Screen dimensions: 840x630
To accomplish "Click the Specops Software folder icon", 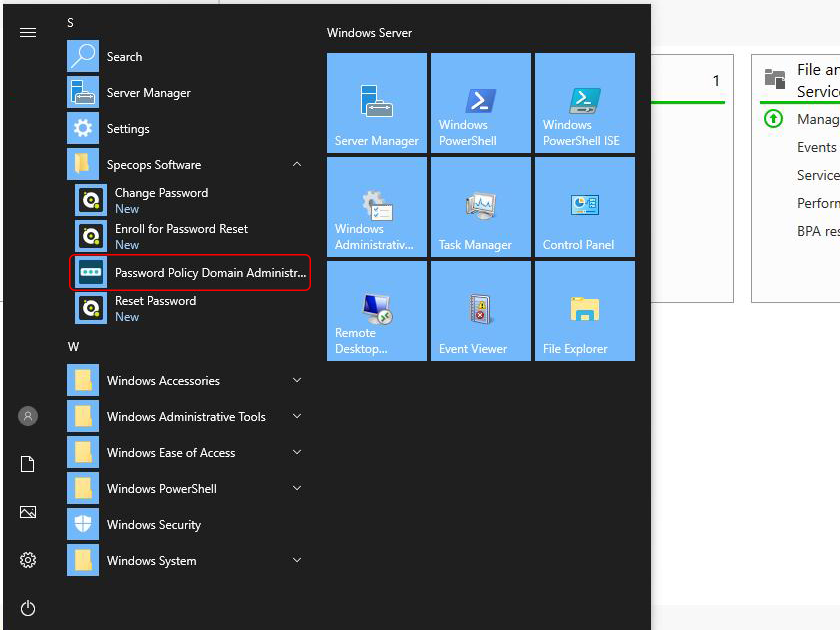I will coord(83,164).
